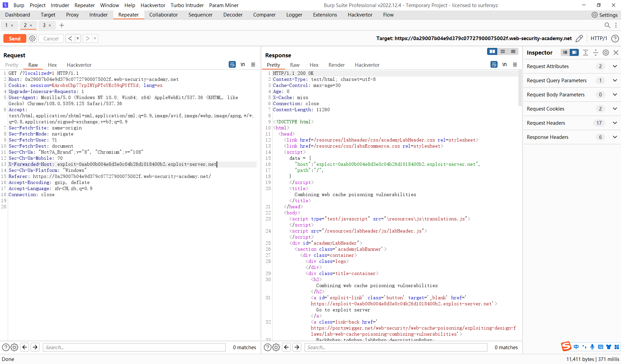This screenshot has width=621, height=364.
Task: Open the Logger tab
Action: [x=294, y=15]
